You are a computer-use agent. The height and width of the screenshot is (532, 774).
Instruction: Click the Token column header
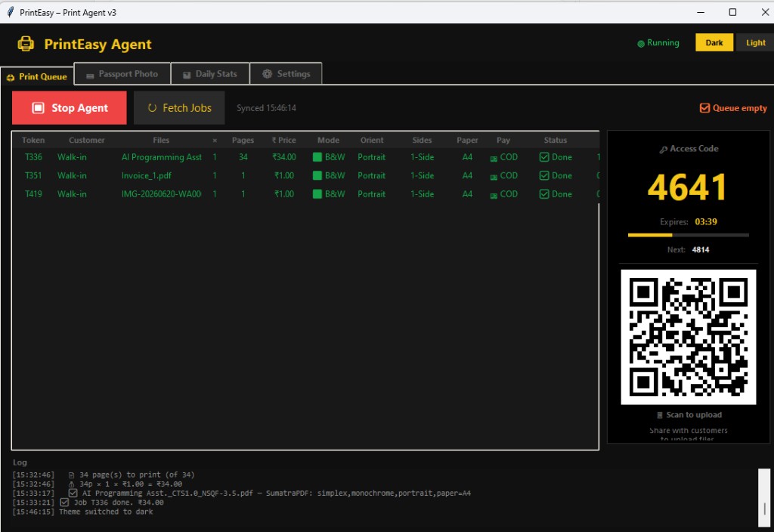tap(33, 140)
